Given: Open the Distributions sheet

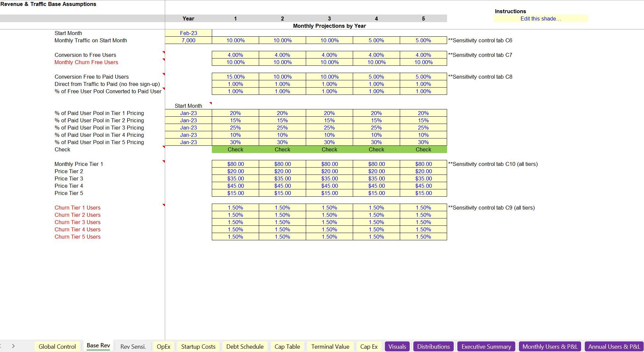Looking at the screenshot, I should (x=433, y=346).
